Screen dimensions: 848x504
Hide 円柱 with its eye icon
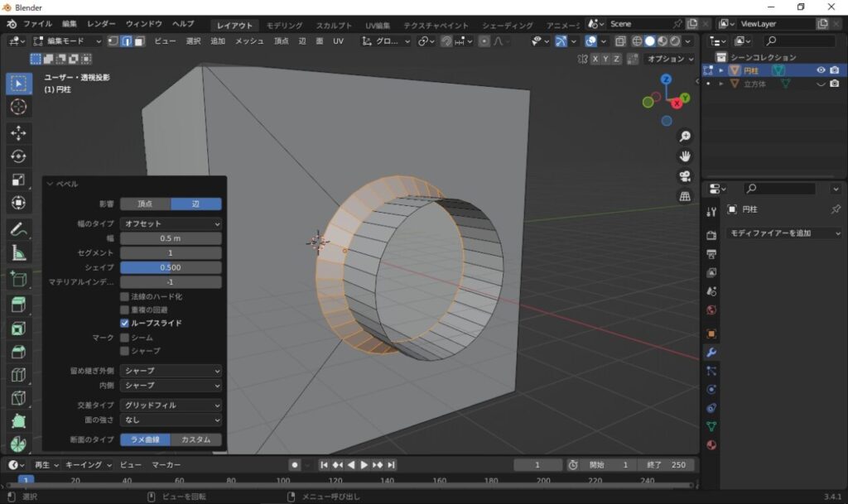(x=821, y=70)
